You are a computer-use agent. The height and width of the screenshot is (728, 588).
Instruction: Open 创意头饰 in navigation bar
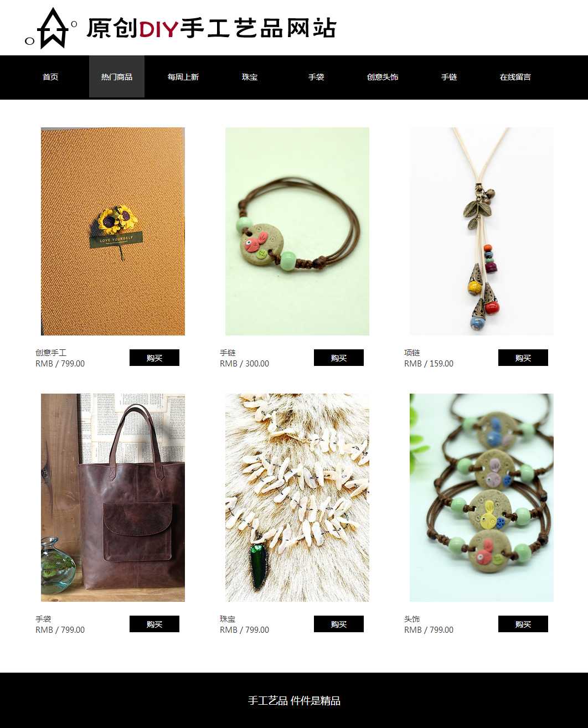click(x=383, y=77)
